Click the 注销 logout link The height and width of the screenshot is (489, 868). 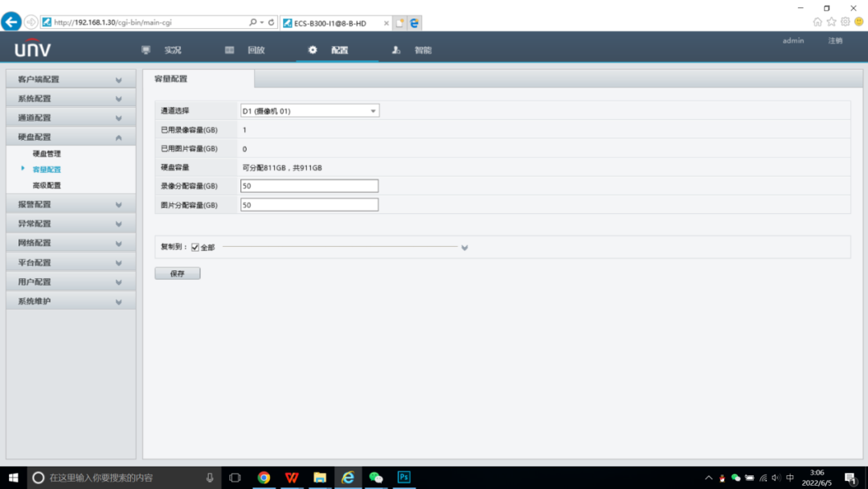tap(835, 41)
